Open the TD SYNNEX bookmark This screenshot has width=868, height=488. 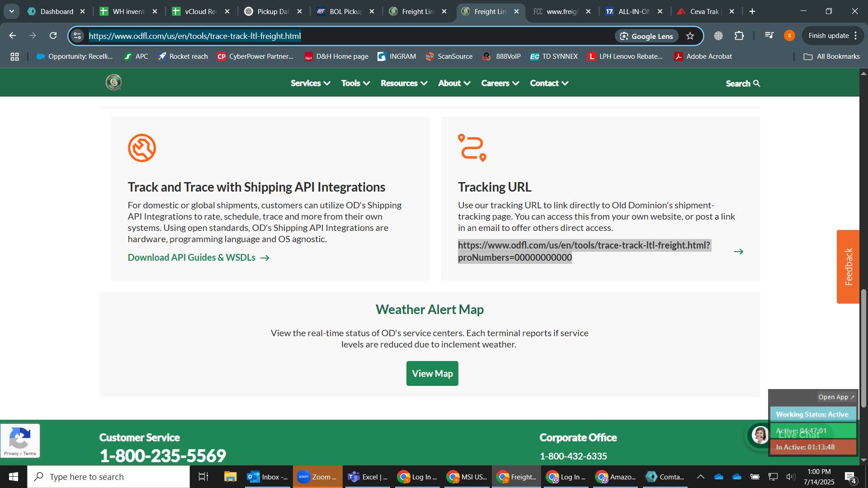point(554,56)
